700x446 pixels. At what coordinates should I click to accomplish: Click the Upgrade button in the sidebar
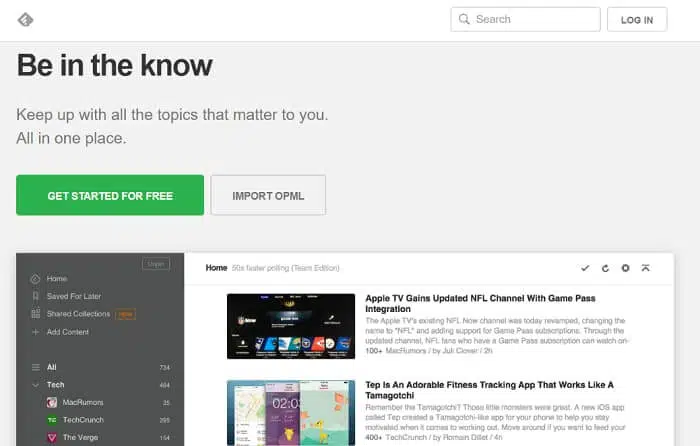click(156, 264)
